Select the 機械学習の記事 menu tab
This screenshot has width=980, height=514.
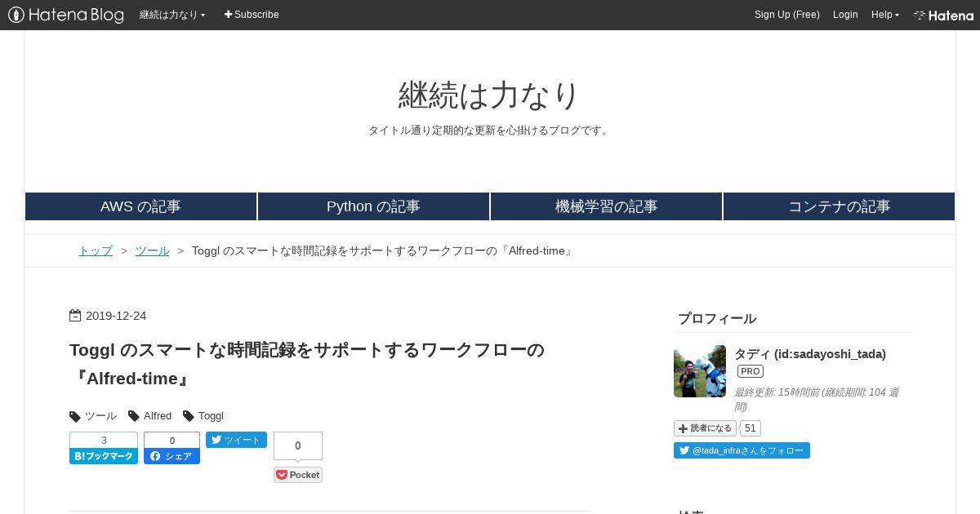pos(606,206)
